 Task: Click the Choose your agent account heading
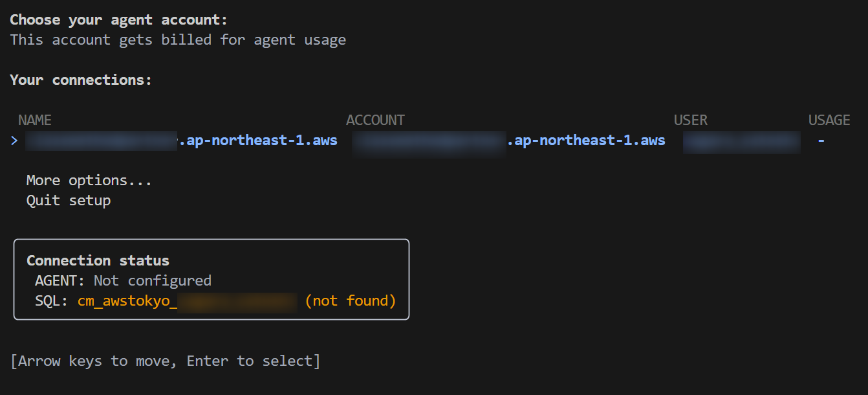[x=119, y=19]
